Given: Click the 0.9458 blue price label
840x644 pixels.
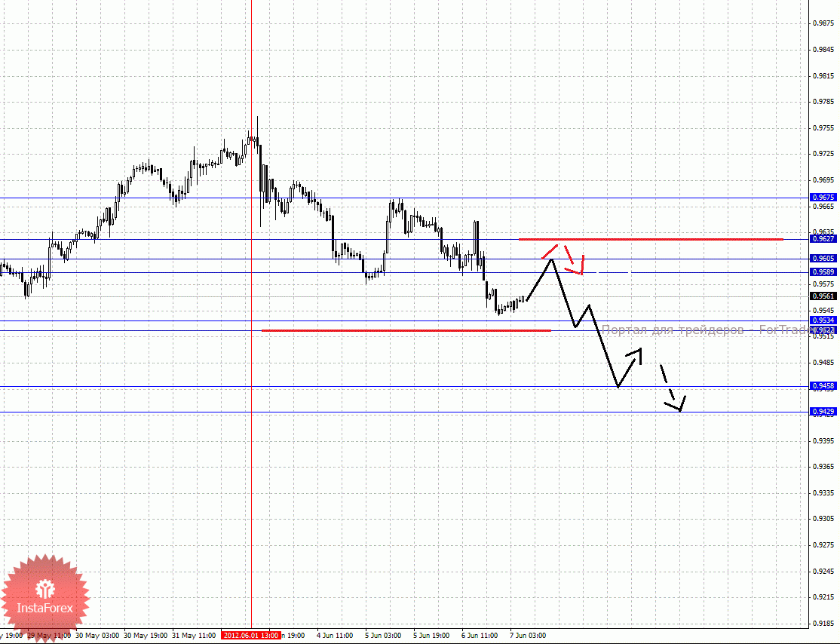Looking at the screenshot, I should pyautogui.click(x=823, y=386).
